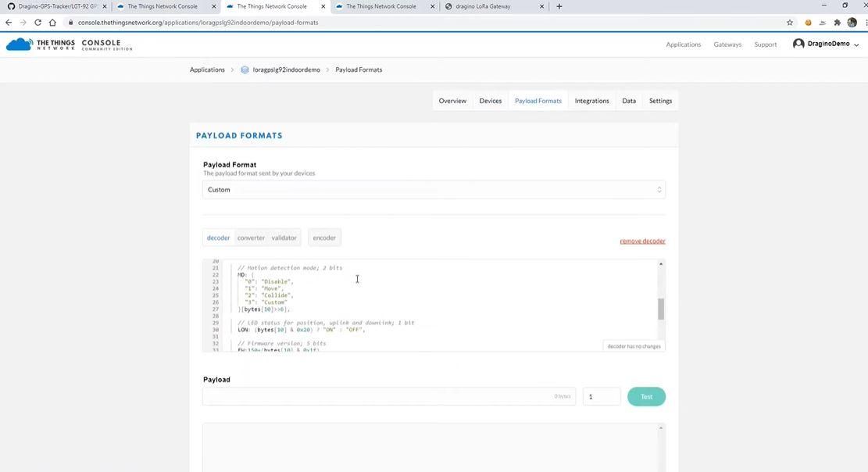Image resolution: width=868 pixels, height=472 pixels.
Task: Open the Devices tab
Action: 491,101
